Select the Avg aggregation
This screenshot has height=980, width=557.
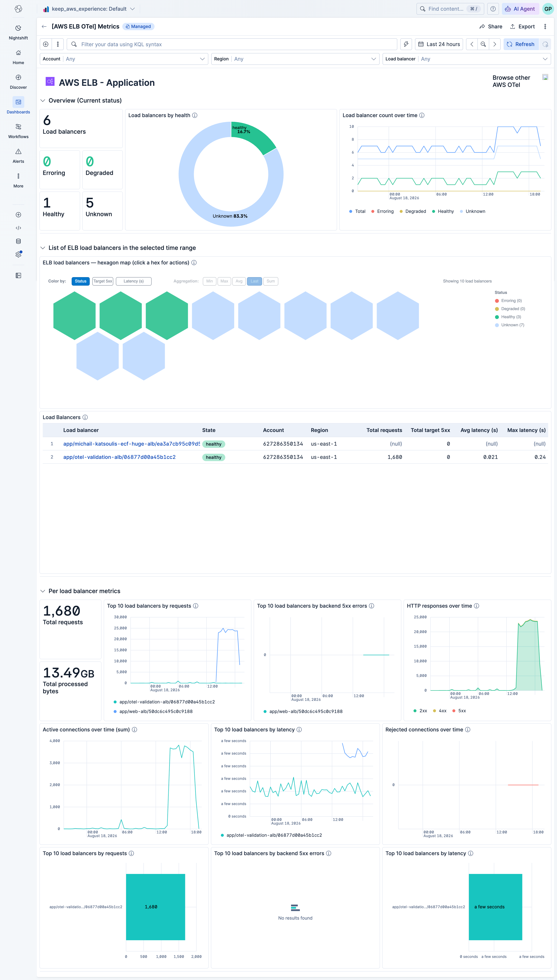(239, 281)
